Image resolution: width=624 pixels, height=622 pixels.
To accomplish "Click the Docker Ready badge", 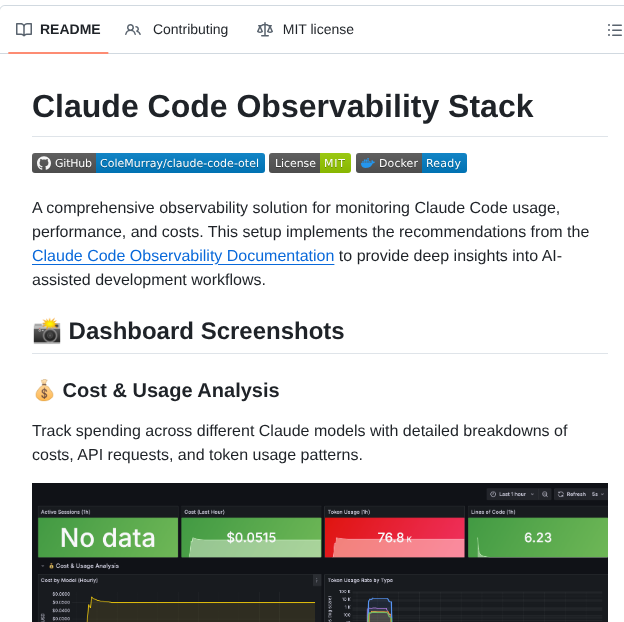I will (411, 163).
